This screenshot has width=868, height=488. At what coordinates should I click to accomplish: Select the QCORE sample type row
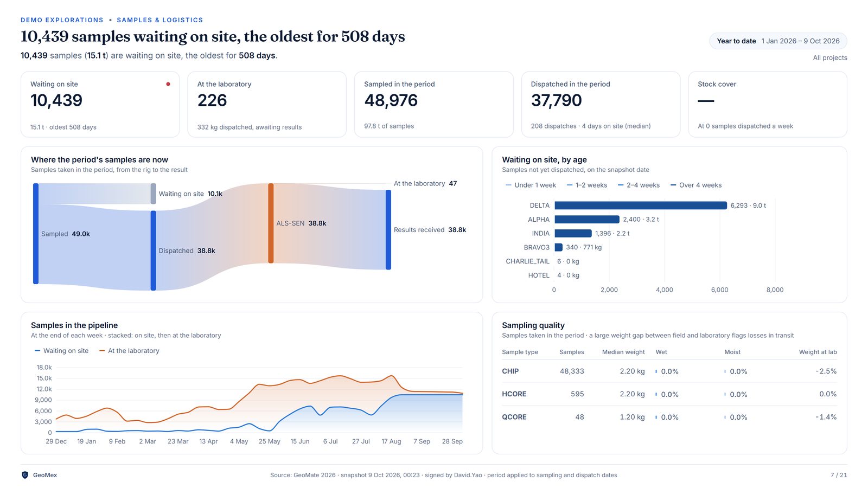[669, 417]
